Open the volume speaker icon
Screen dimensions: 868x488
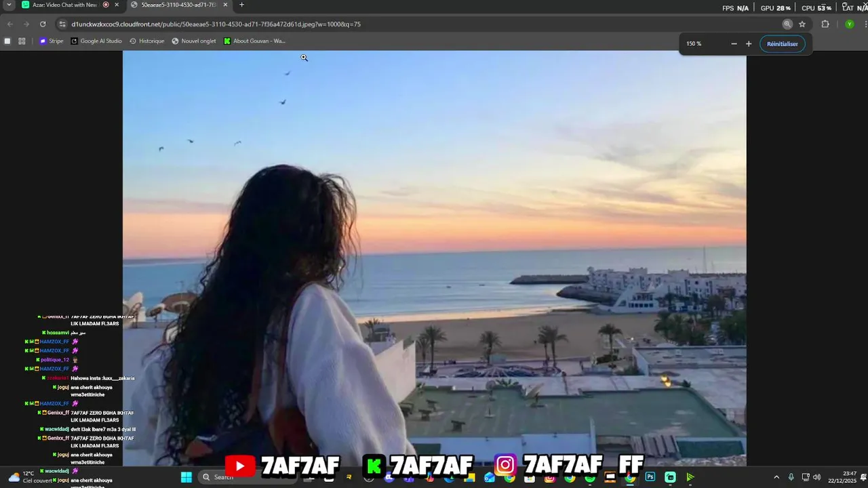[x=816, y=477]
